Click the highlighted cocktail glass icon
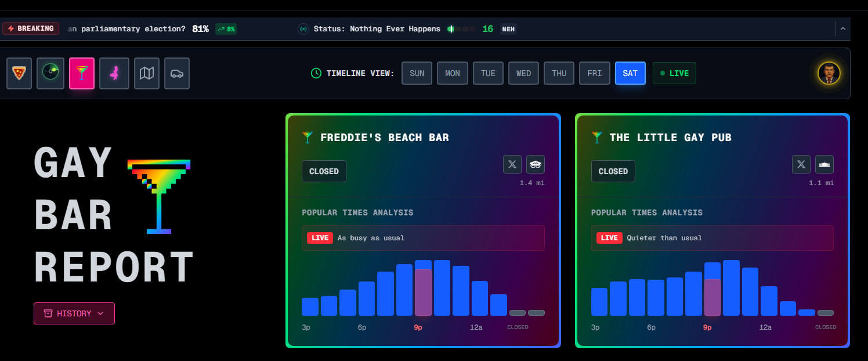 (82, 73)
